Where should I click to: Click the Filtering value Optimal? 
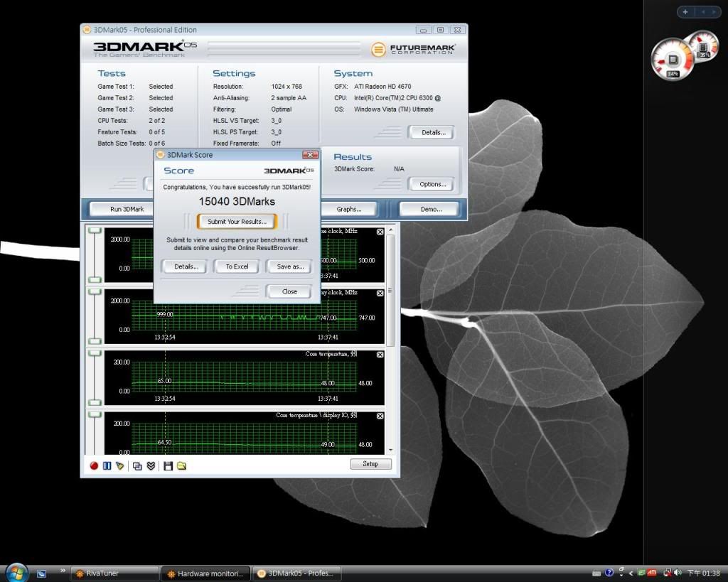pos(282,109)
